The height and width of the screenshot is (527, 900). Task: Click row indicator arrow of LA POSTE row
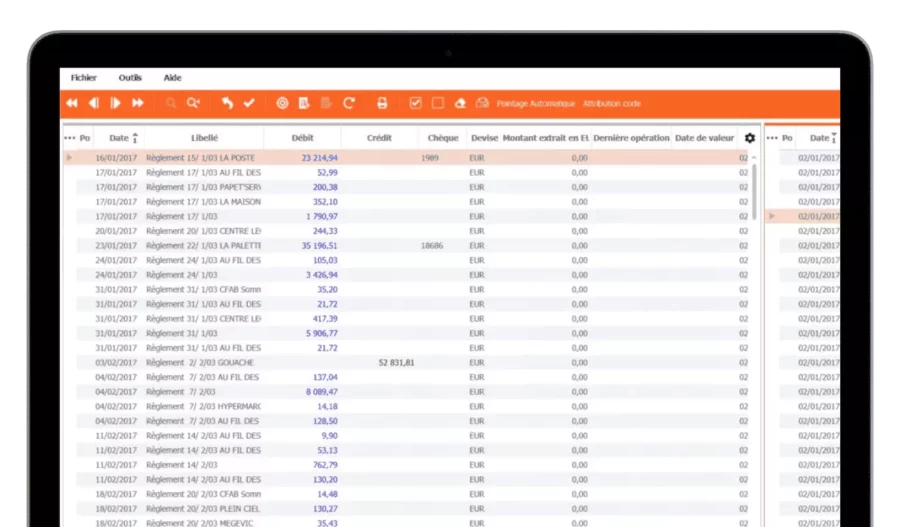point(69,157)
